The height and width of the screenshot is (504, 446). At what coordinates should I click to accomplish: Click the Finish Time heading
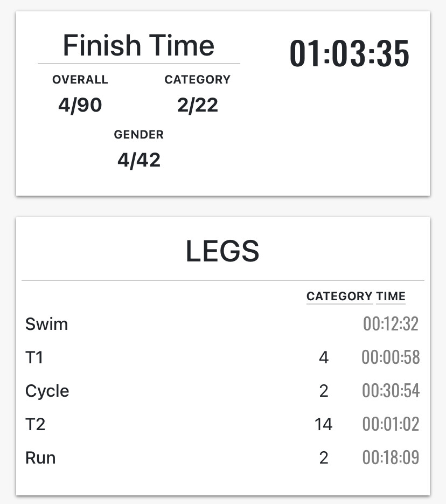(139, 45)
